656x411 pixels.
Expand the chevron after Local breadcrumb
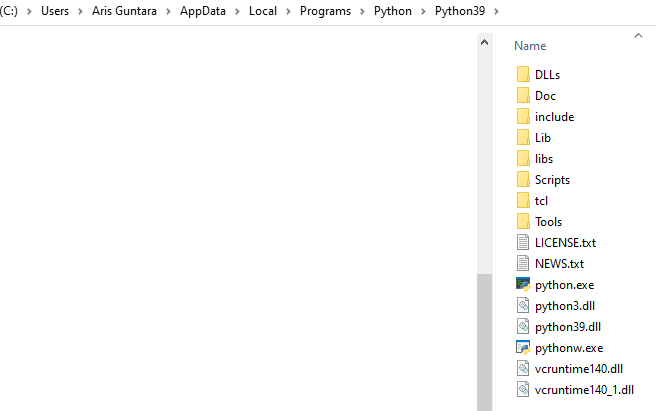pyautogui.click(x=288, y=11)
